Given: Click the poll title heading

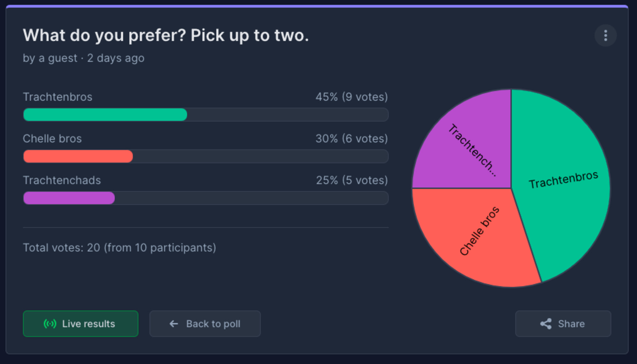Looking at the screenshot, I should click(166, 35).
